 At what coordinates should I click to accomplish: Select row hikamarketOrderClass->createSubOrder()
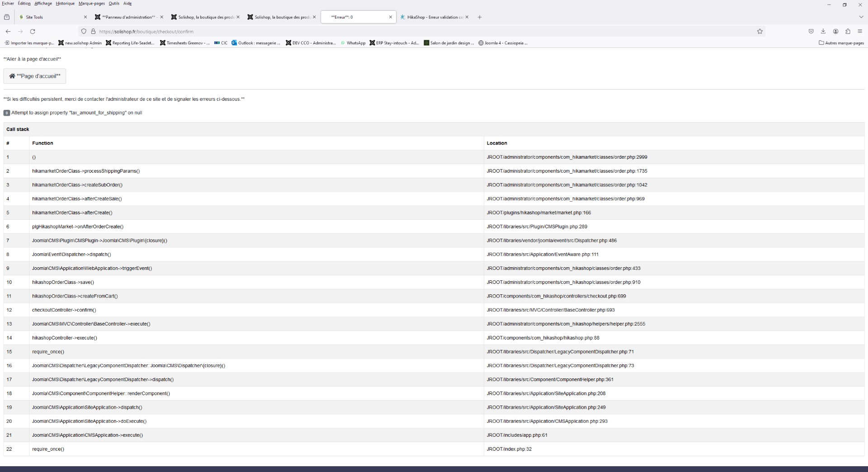[x=434, y=185]
